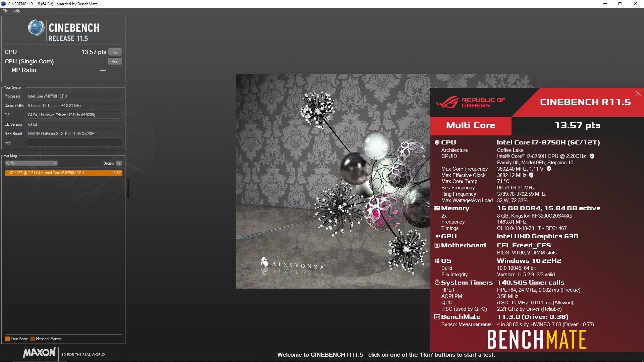644x362 pixels.
Task: Click the Cinebench globe logo icon
Action: point(36,28)
